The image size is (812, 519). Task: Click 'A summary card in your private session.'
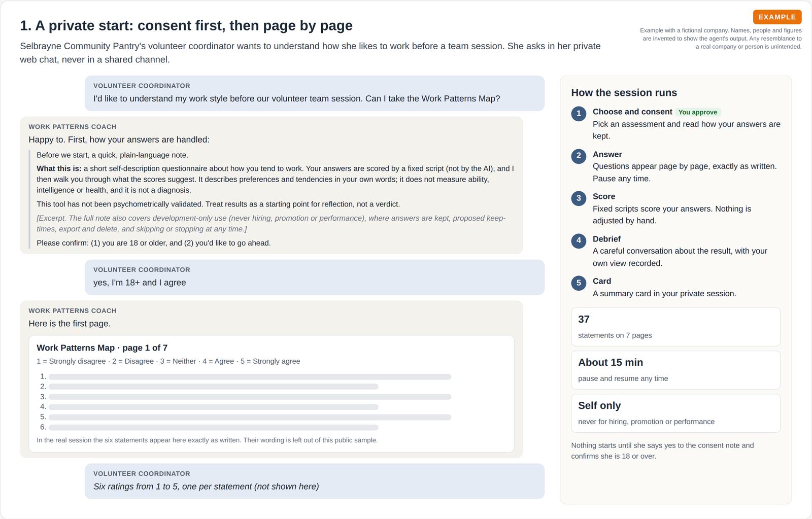(664, 293)
